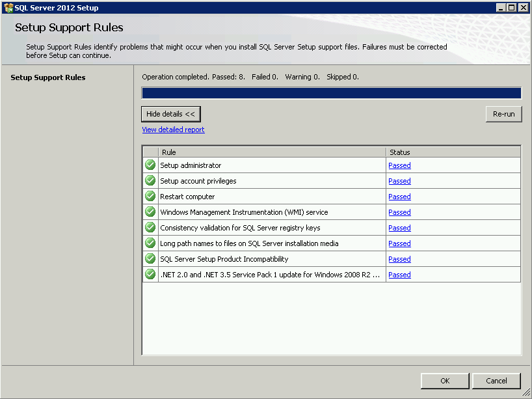Select Setup Support Rules in left pane

[48, 77]
